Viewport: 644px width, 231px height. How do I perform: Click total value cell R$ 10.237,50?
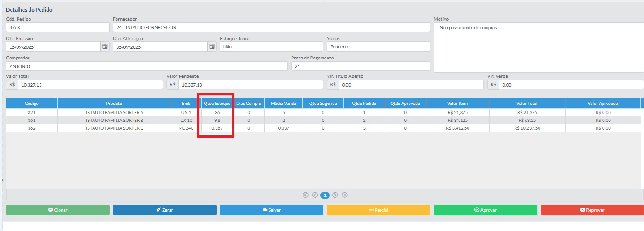(x=527, y=128)
